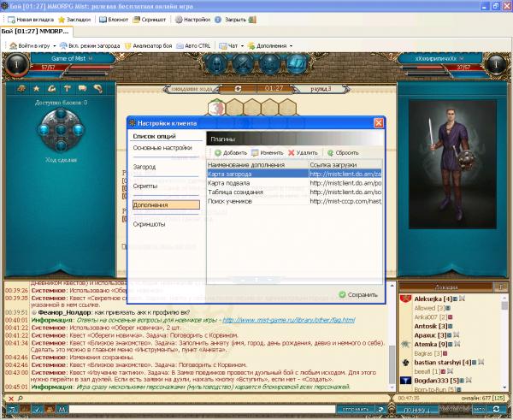Click the shell icon at left of battle panel
Viewport: 513px width, 420px height.
coord(21,88)
